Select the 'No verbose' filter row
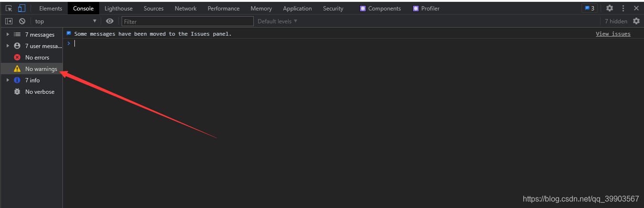Viewport: 644px width, 208px height. (x=31, y=91)
